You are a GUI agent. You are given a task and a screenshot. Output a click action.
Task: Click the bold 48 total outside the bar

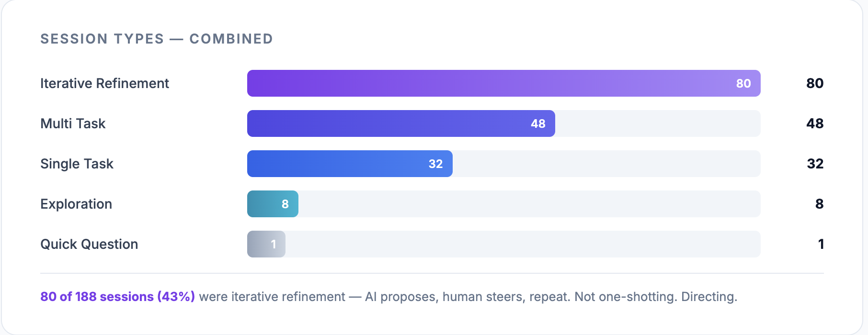pos(814,123)
